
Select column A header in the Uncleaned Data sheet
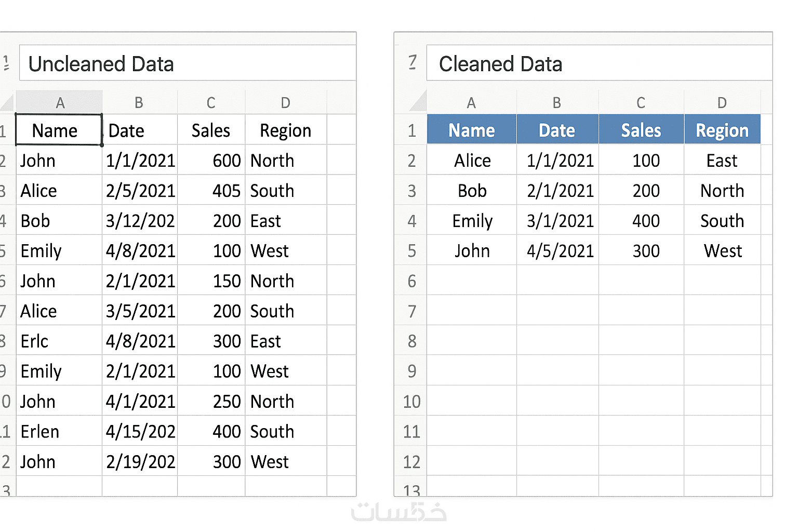click(60, 102)
